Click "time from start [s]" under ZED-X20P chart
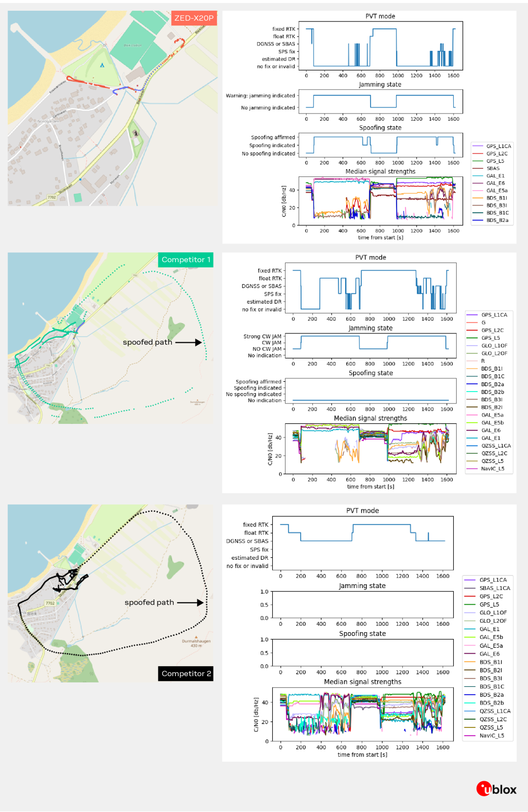 pyautogui.click(x=380, y=238)
